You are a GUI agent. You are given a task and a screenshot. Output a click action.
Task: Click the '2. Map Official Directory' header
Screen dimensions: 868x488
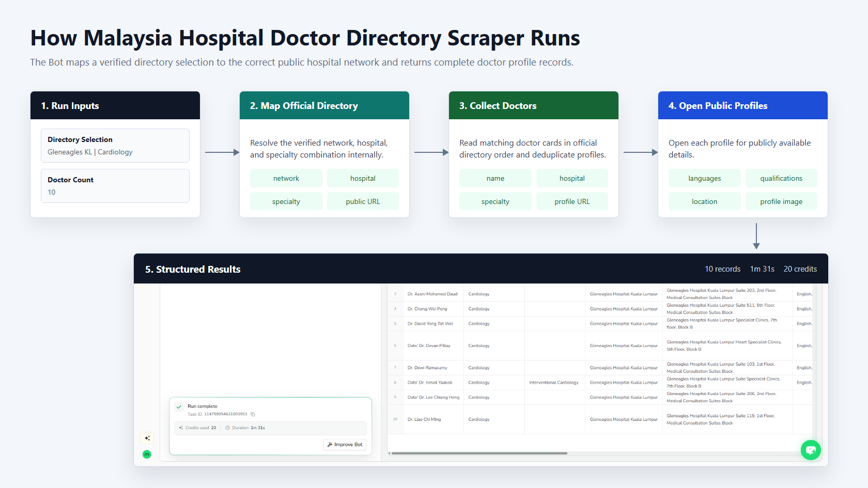click(324, 105)
